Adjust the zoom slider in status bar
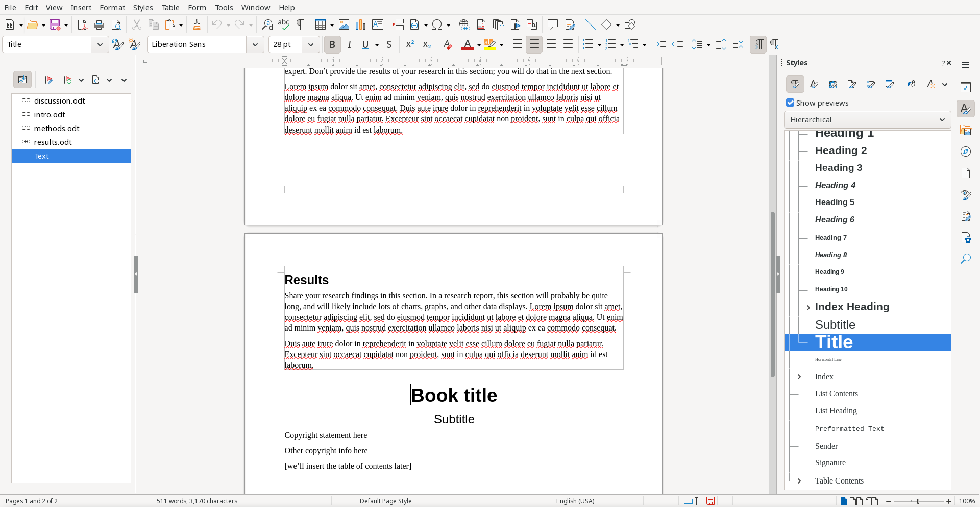The width and height of the screenshot is (980, 507). [x=918, y=501]
